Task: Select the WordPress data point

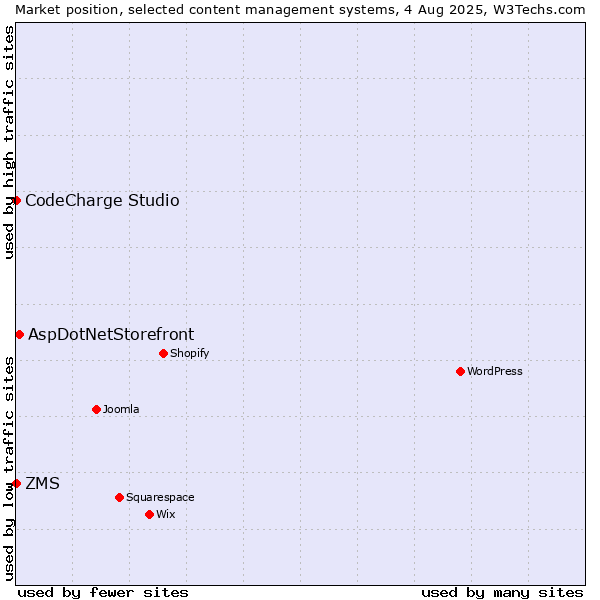Action: pos(460,372)
